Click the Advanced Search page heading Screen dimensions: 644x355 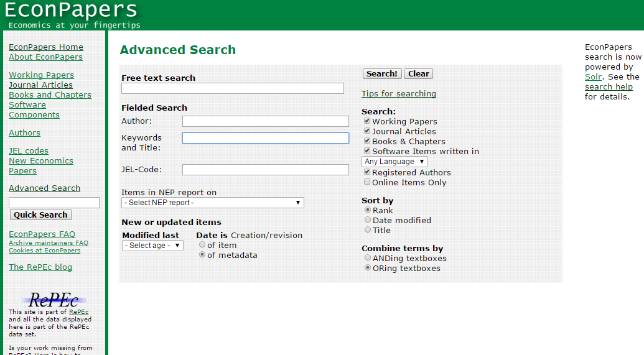[178, 50]
